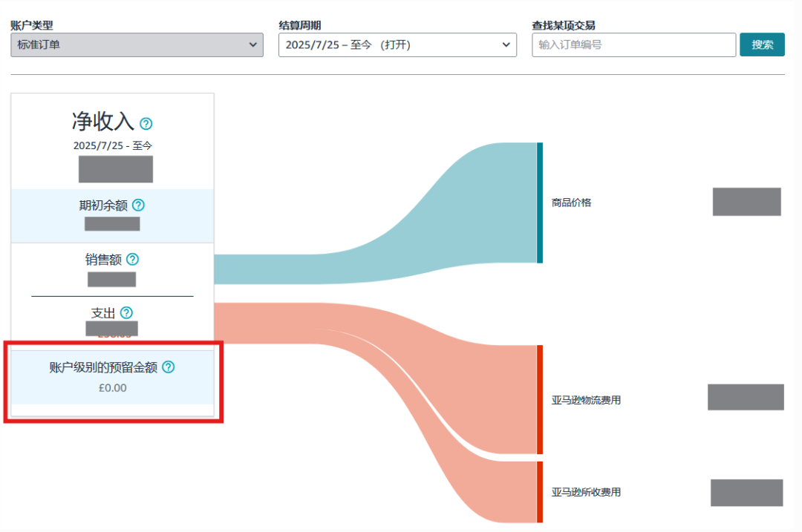This screenshot has width=802, height=532.
Task: Click the help icon beside 净收入
Action: click(146, 123)
